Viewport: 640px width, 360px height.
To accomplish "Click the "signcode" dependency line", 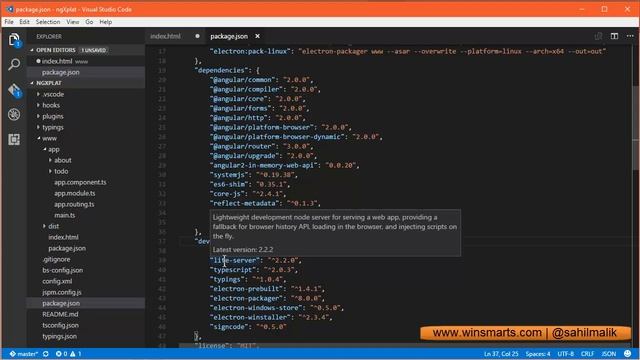I will click(x=248, y=327).
